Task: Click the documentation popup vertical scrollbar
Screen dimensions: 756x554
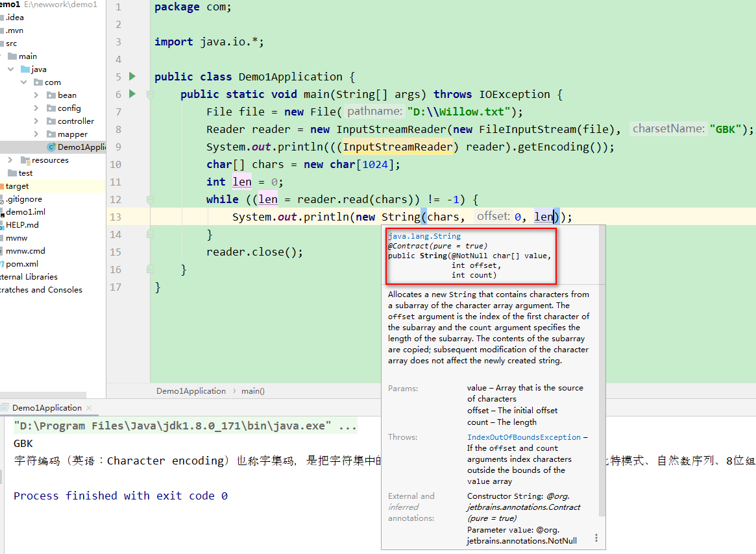Action: (602, 371)
